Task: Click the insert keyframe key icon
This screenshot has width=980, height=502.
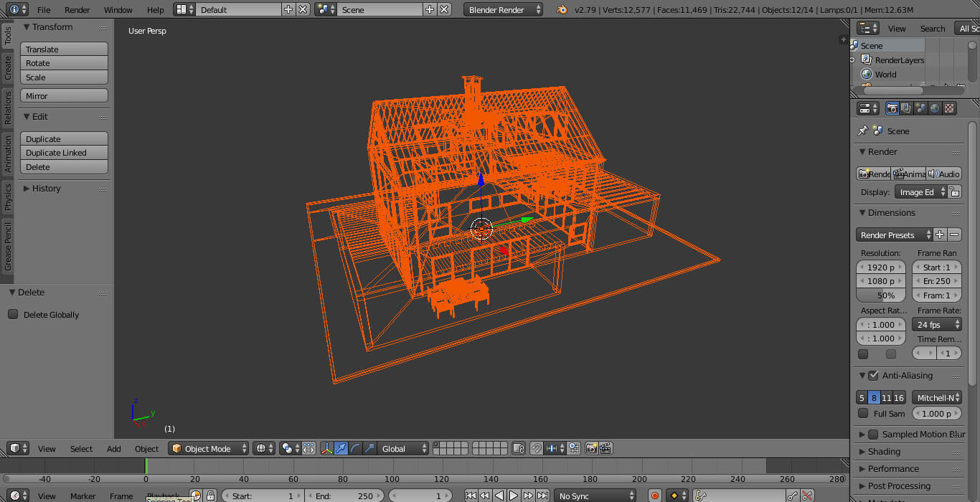Action: click(x=792, y=496)
